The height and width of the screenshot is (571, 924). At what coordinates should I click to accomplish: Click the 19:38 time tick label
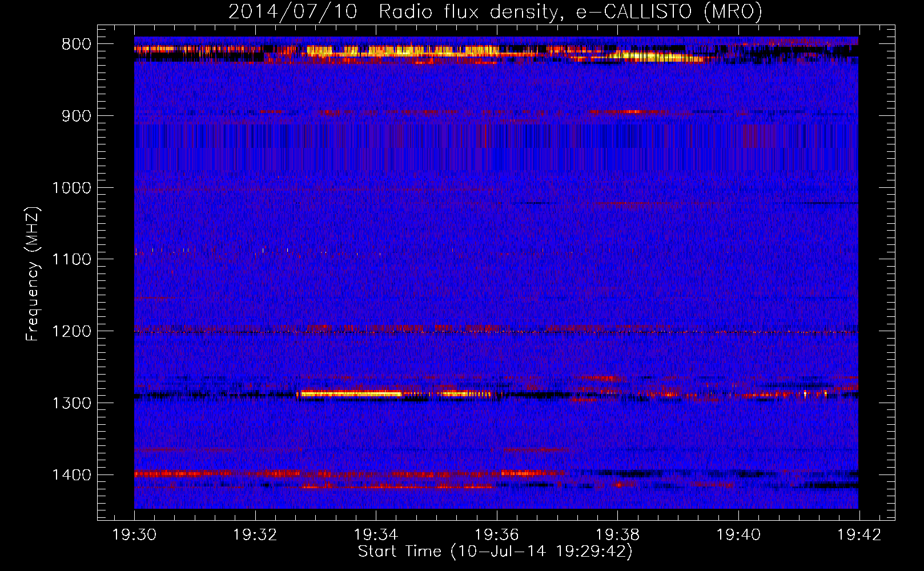point(617,535)
